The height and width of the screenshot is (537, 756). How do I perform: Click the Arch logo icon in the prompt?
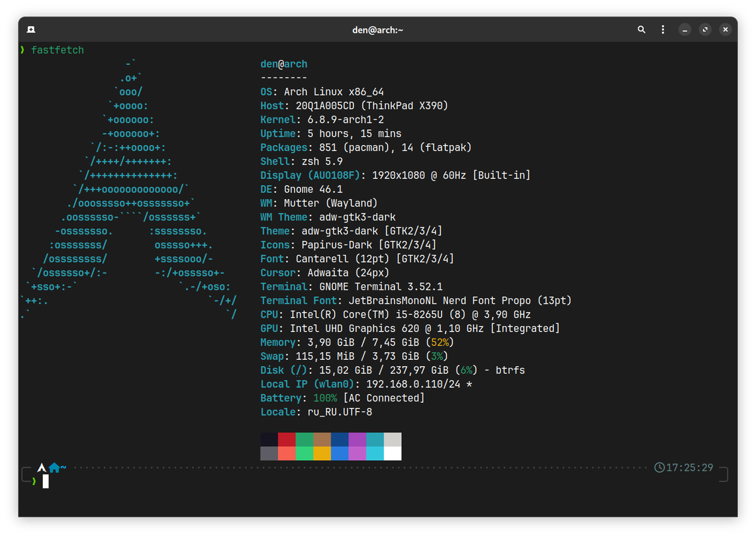[x=42, y=468]
